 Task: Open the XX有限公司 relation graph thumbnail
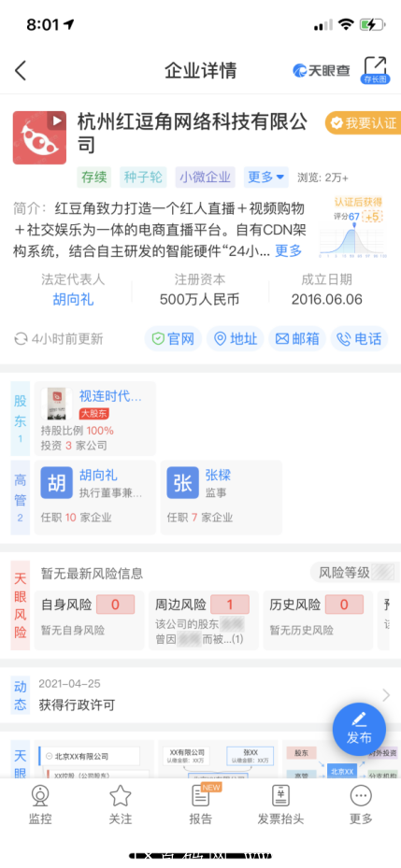coord(218,760)
